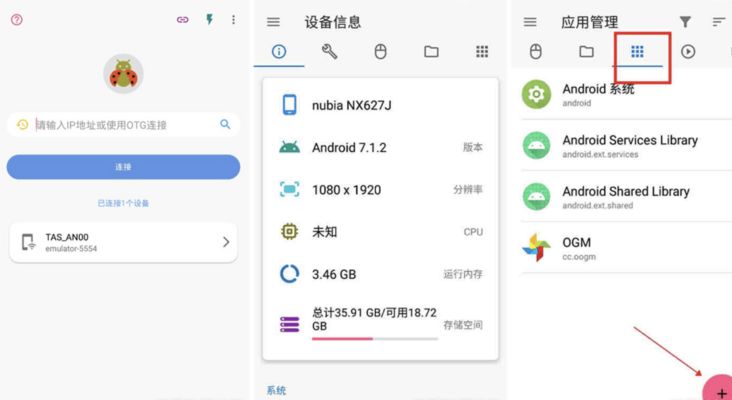Open the three-dot overflow menu
This screenshot has height=400, width=732.
pyautogui.click(x=233, y=20)
